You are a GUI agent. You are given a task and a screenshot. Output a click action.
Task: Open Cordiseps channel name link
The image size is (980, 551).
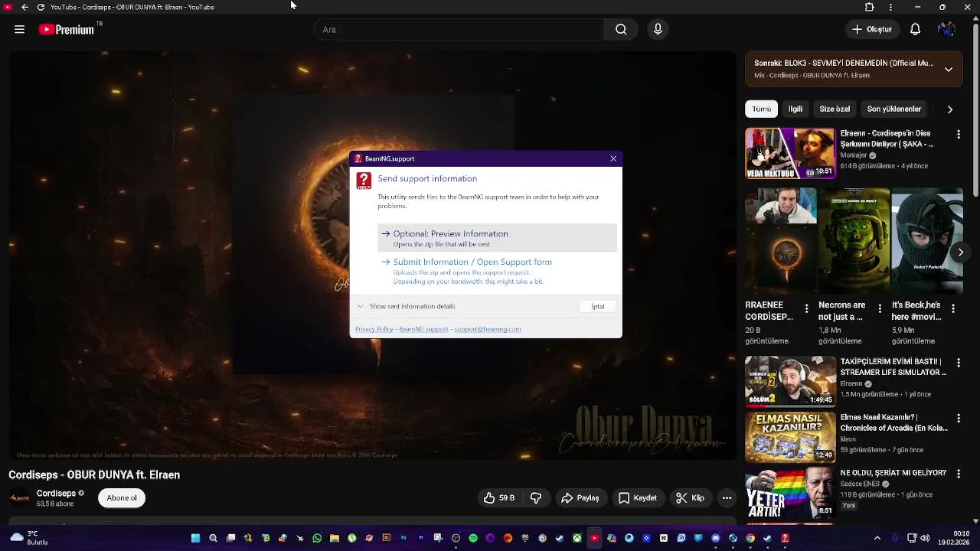pos(56,494)
